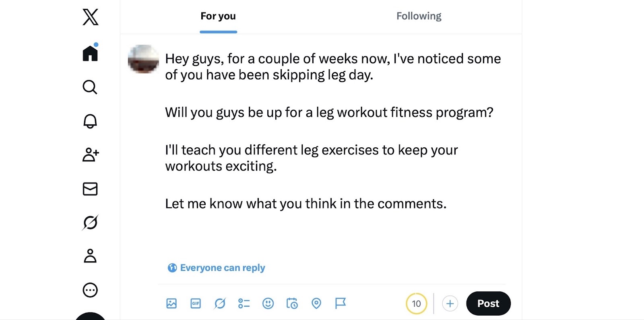
Task: Open the More options menu
Action: point(90,290)
